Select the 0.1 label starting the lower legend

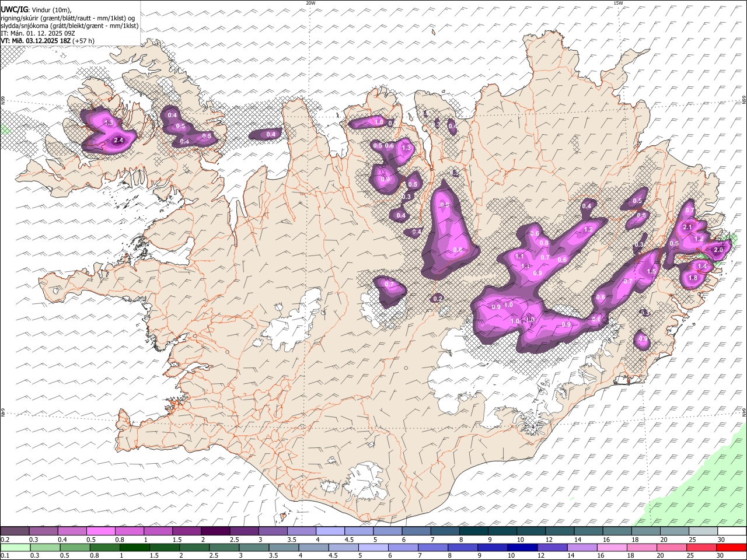pos(5,555)
